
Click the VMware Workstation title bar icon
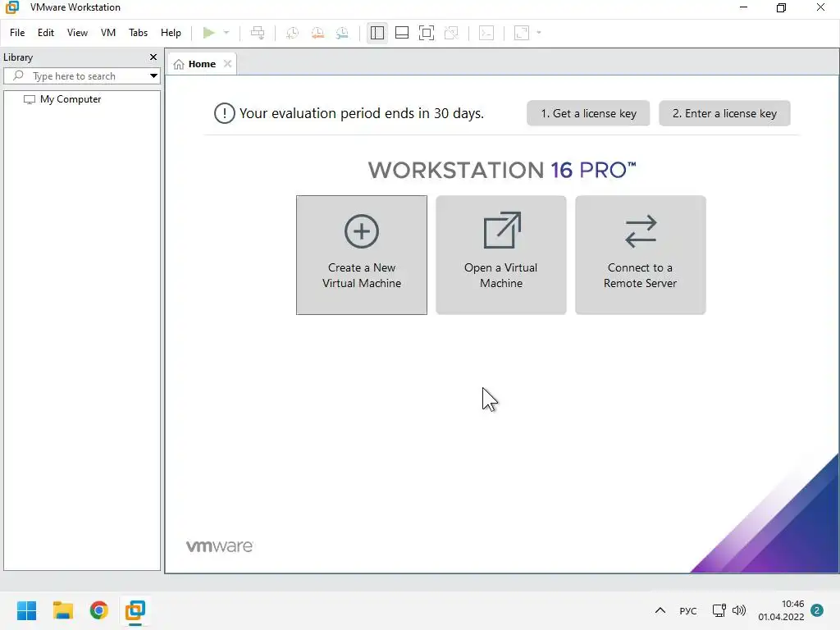[x=11, y=7]
